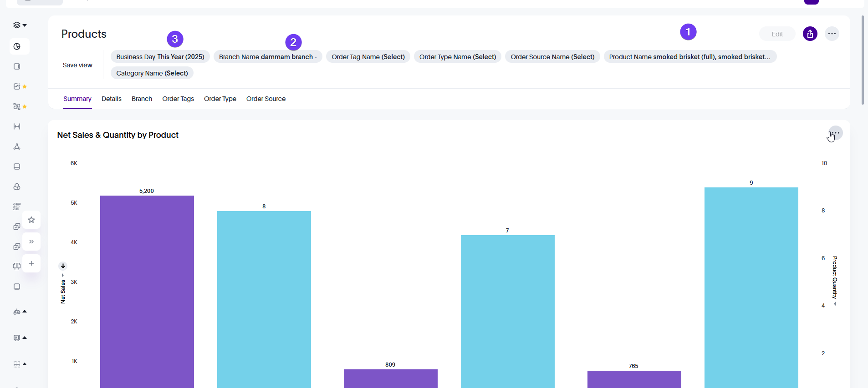This screenshot has height=388, width=868.
Task: Switch to the Order Source tab
Action: click(x=266, y=99)
